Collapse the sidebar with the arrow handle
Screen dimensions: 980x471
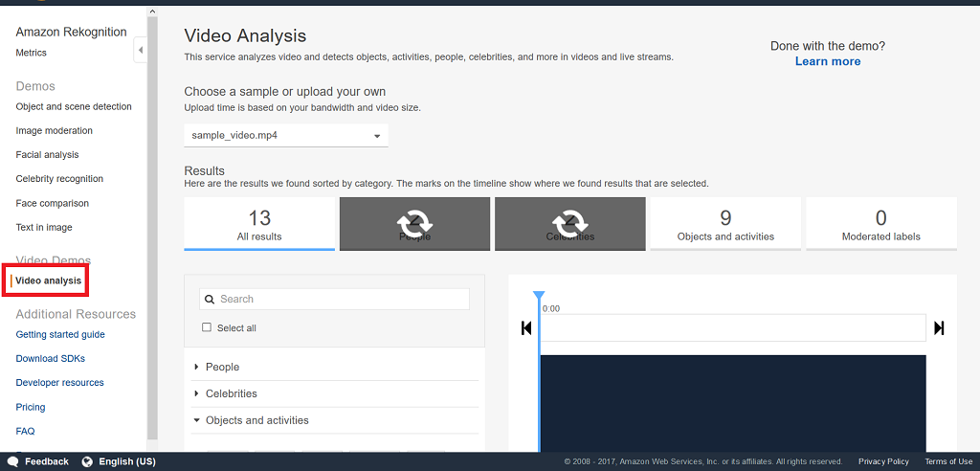tap(141, 50)
